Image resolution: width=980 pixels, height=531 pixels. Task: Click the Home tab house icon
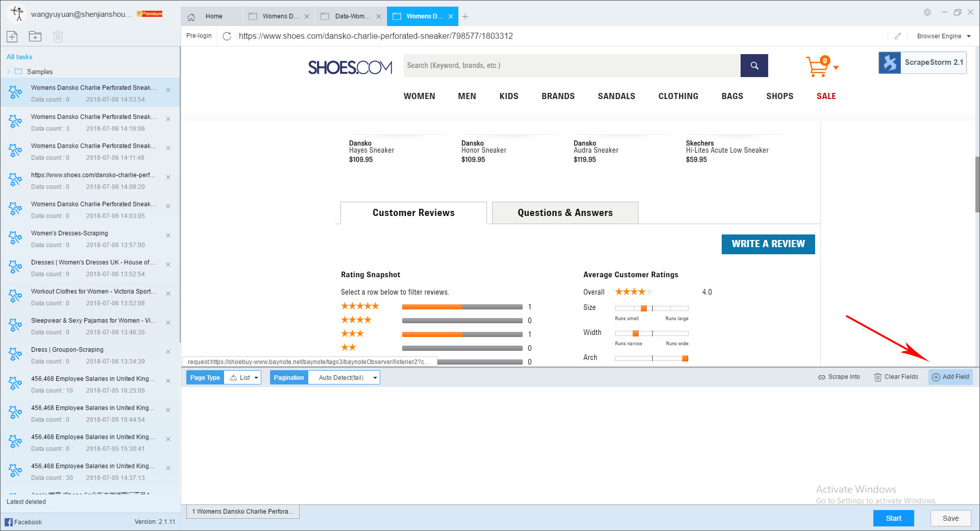(x=191, y=17)
